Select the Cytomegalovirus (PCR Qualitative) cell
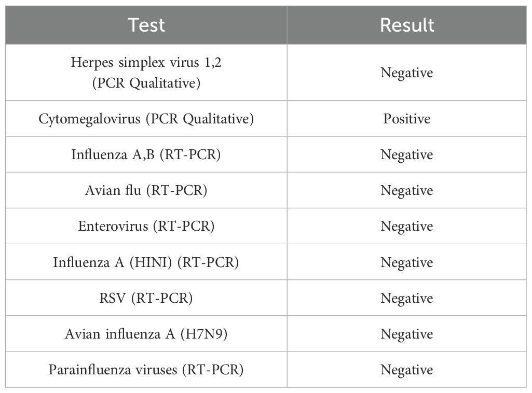This screenshot has height=393, width=532. click(x=146, y=119)
